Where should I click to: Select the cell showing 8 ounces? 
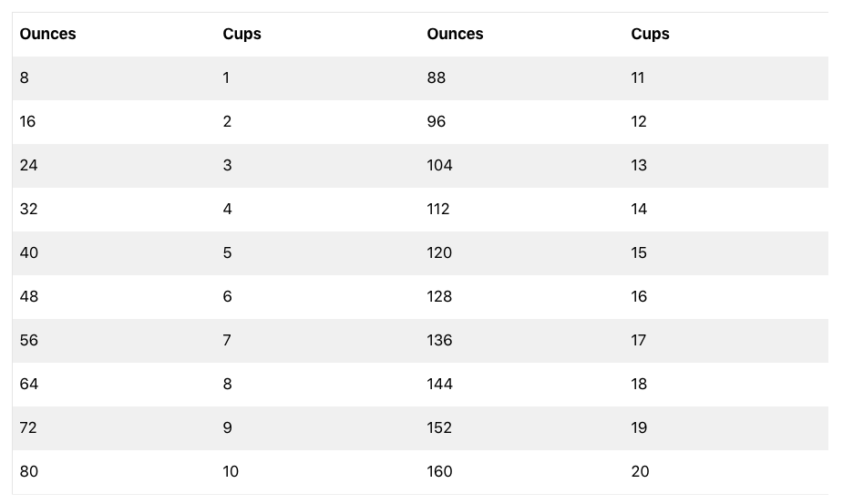(25, 77)
